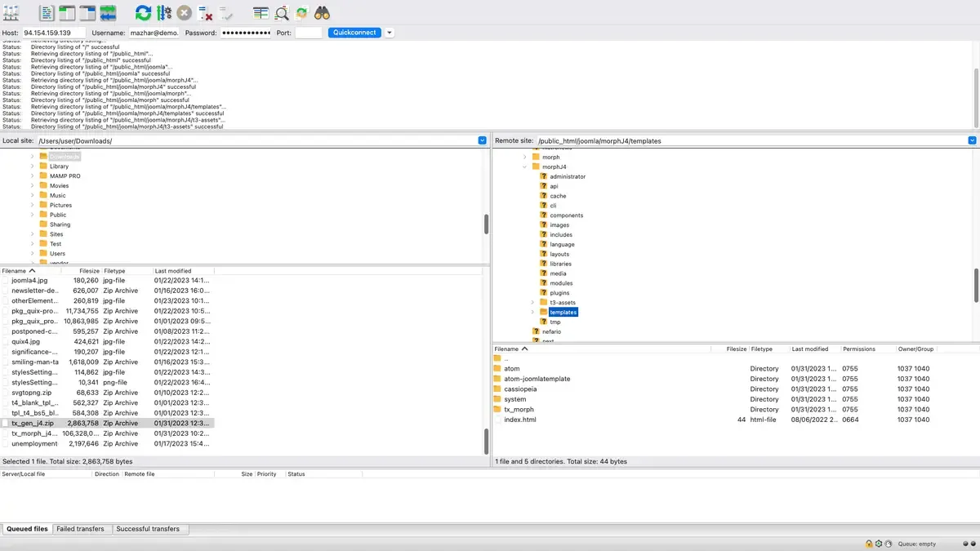
Task: Toggle the transfer queue display
Action: point(108,13)
